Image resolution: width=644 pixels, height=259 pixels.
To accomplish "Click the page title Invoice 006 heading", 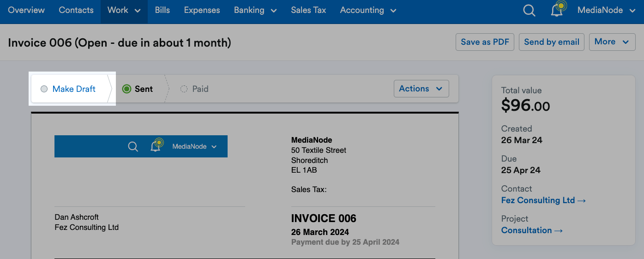I will click(x=120, y=43).
